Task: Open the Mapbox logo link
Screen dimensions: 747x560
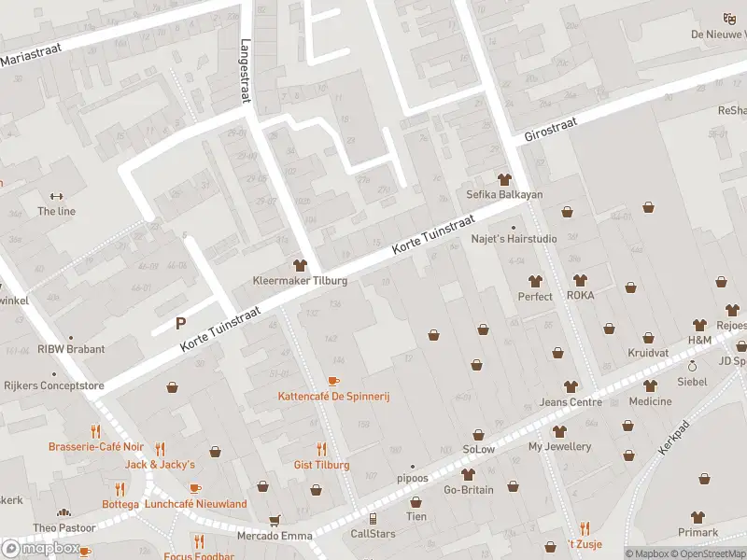Action: pyautogui.click(x=40, y=549)
